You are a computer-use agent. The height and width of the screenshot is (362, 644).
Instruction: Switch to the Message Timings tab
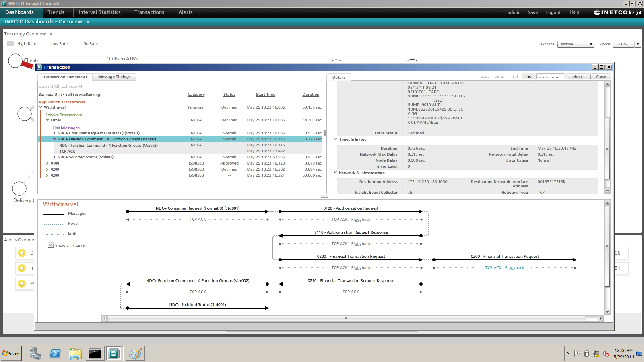(114, 77)
